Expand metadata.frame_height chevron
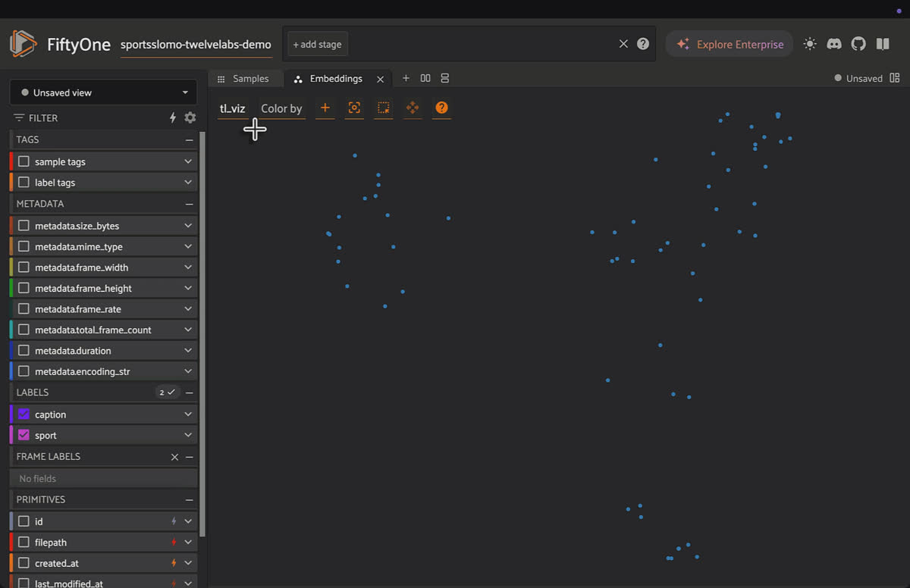This screenshot has width=910, height=588. [188, 289]
